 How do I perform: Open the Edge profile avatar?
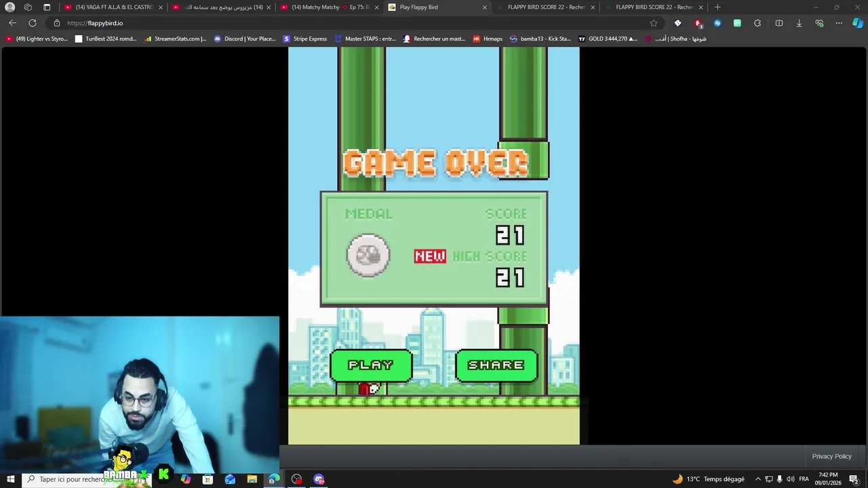9,7
